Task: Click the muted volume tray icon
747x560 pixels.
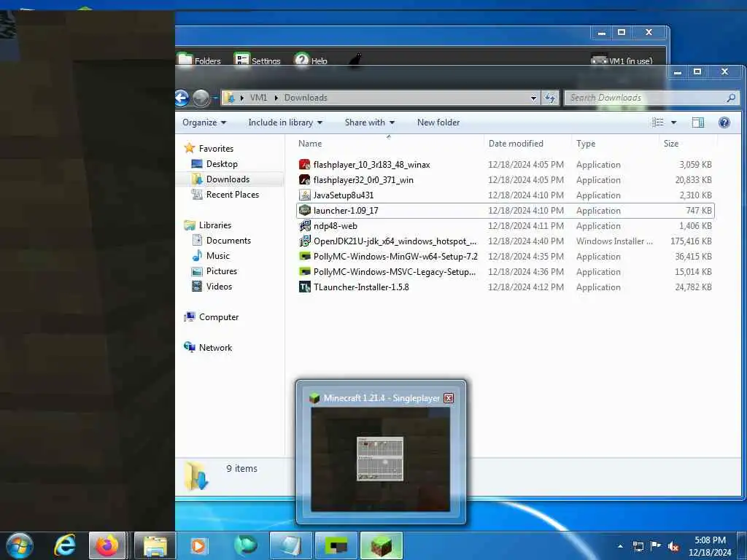Action: 673,546
